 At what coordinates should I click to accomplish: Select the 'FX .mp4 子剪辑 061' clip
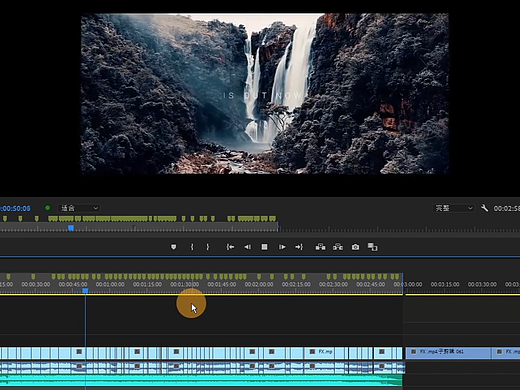click(x=449, y=353)
